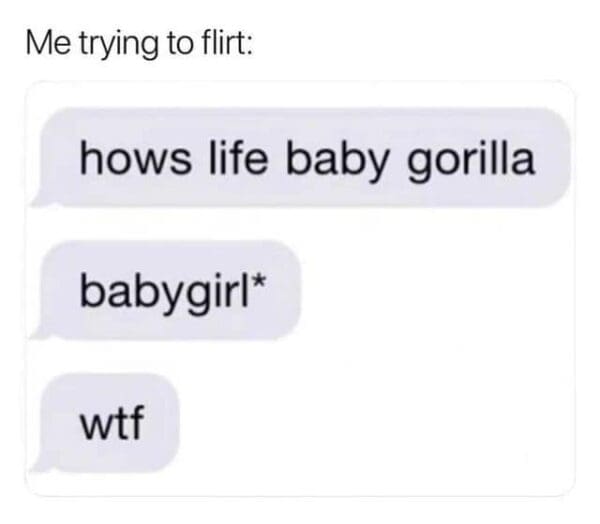Click the text "babygirl" inside second bubble
This screenshot has height=524, width=600.
[x=164, y=292]
